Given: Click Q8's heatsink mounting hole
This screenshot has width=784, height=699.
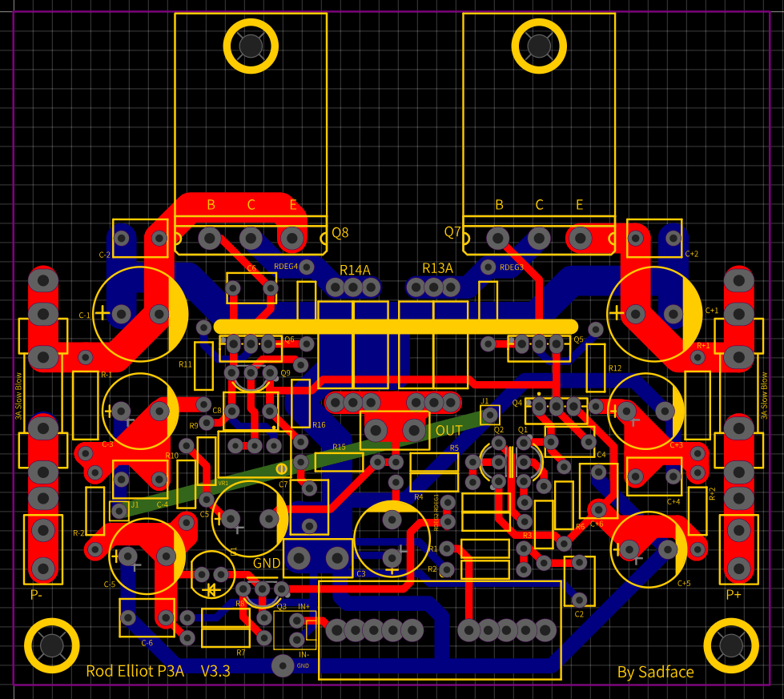Looking at the screenshot, I should [x=251, y=46].
